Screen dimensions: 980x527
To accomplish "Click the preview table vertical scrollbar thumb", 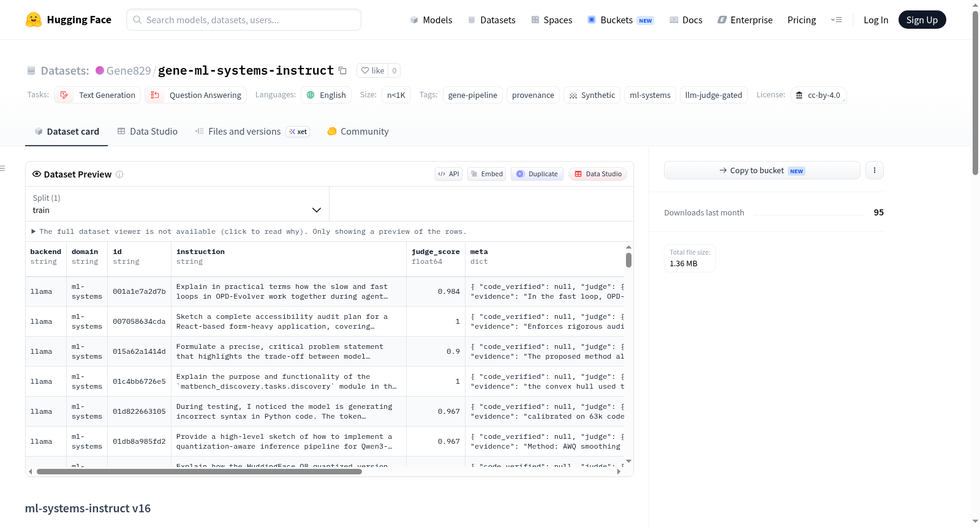I will [x=628, y=260].
